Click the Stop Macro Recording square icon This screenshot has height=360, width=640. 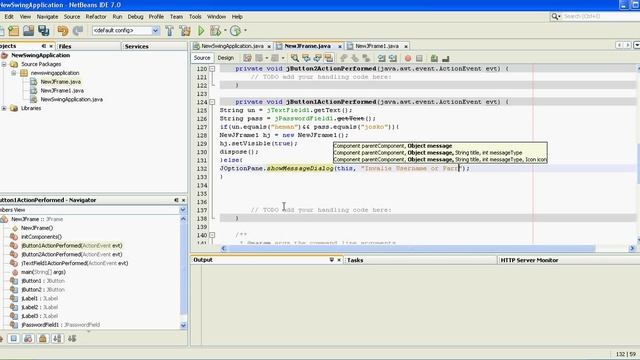(419, 58)
